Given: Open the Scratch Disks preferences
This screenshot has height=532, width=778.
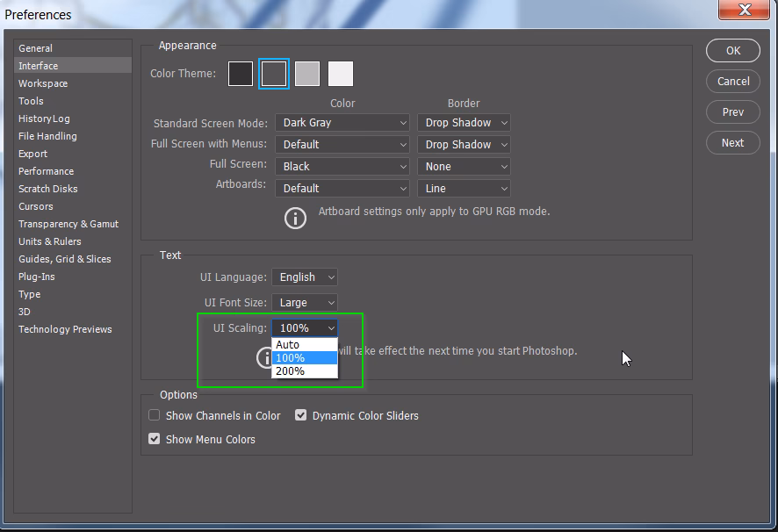Looking at the screenshot, I should pos(47,189).
